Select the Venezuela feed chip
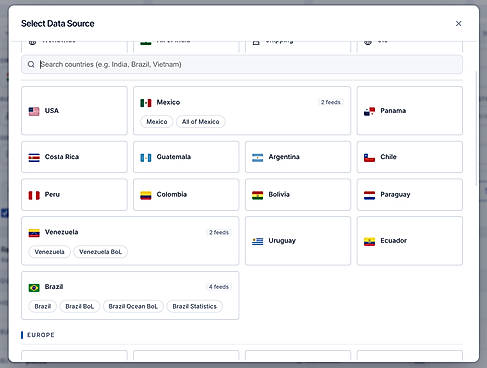Screen dimensions: 487x368 pyautogui.click(x=49, y=252)
